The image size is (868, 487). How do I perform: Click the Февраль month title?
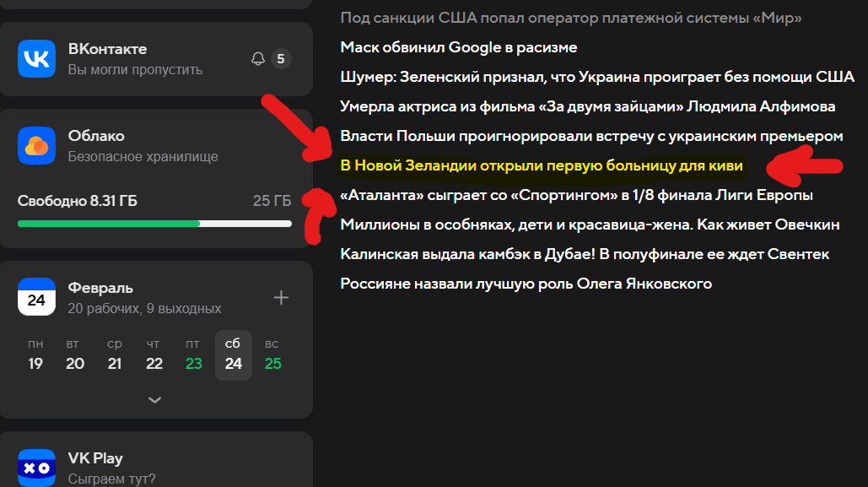100,288
